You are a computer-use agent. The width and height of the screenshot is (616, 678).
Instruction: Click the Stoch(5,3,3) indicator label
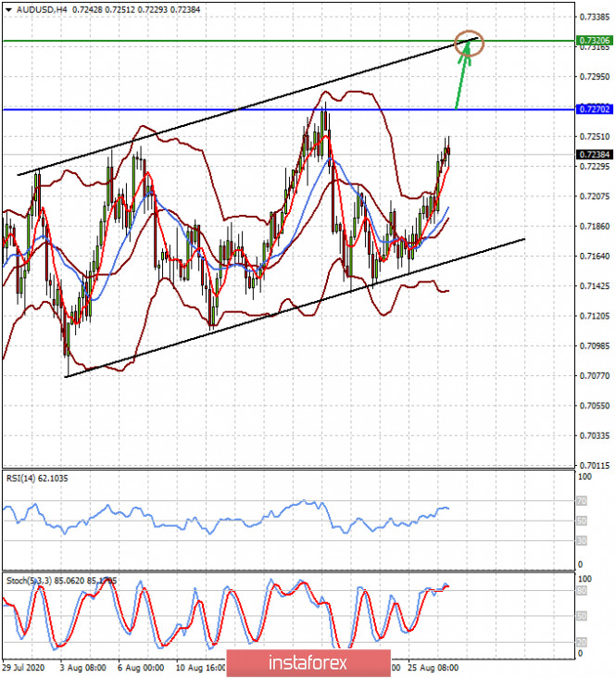point(37,582)
